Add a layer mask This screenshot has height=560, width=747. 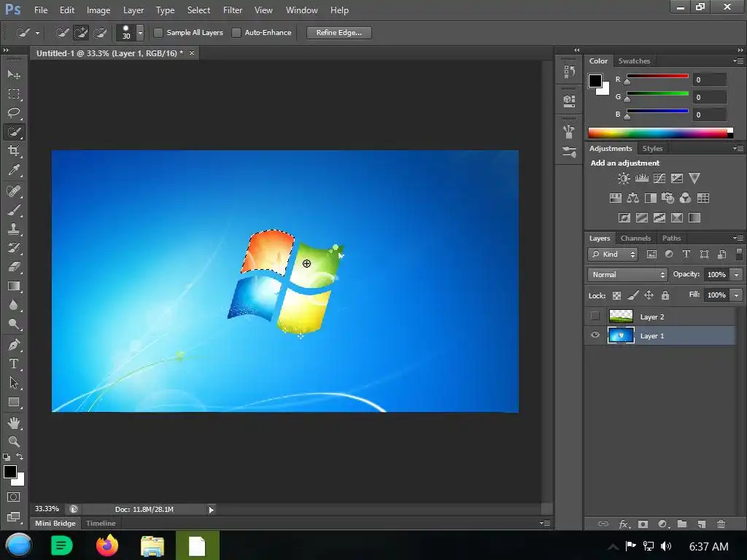coord(643,524)
